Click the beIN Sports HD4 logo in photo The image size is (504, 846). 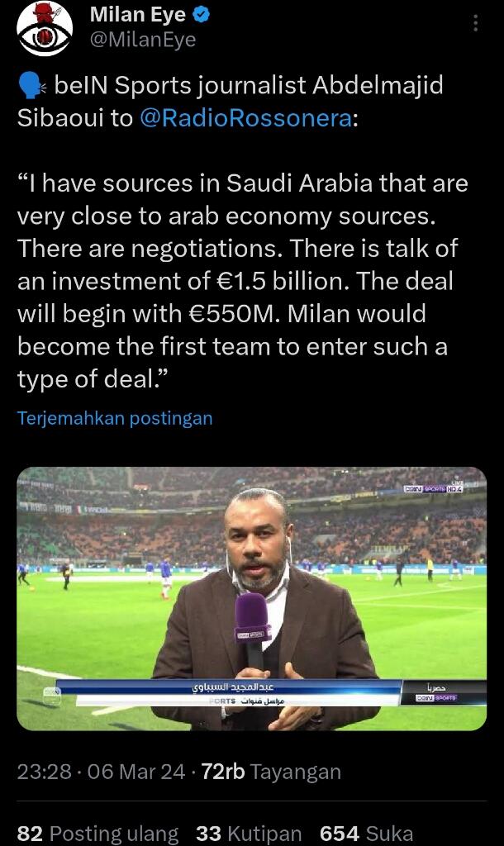click(x=432, y=489)
